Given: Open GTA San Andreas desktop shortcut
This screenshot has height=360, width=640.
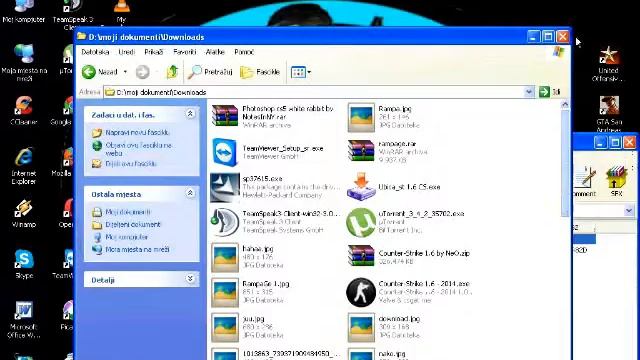Looking at the screenshot, I should point(609,114).
